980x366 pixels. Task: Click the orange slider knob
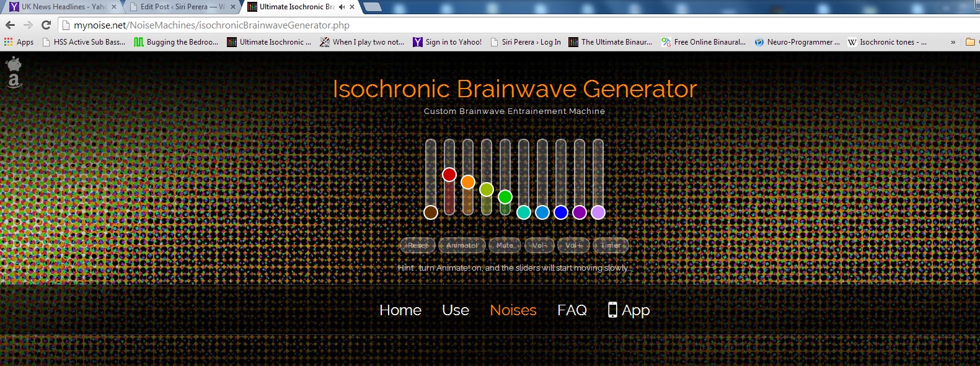(468, 182)
